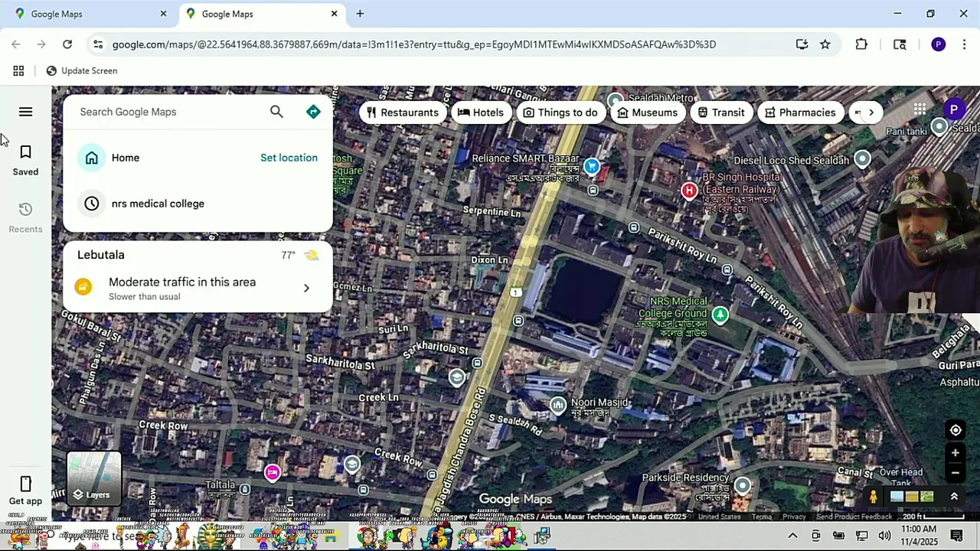Click the Reliance SMART Bazaar shopping marker
980x551 pixels.
pyautogui.click(x=591, y=166)
